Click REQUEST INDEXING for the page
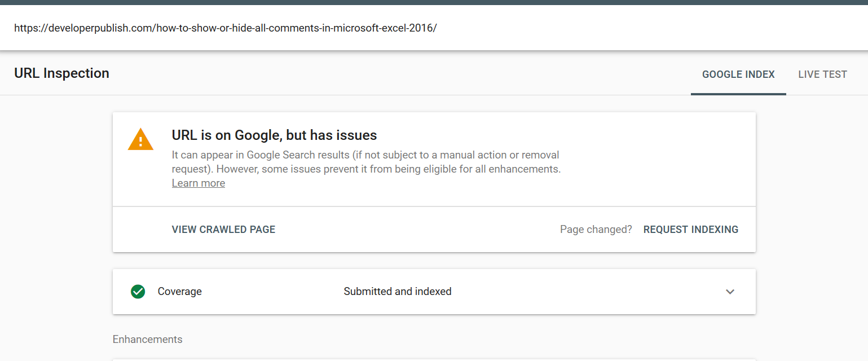 point(690,229)
